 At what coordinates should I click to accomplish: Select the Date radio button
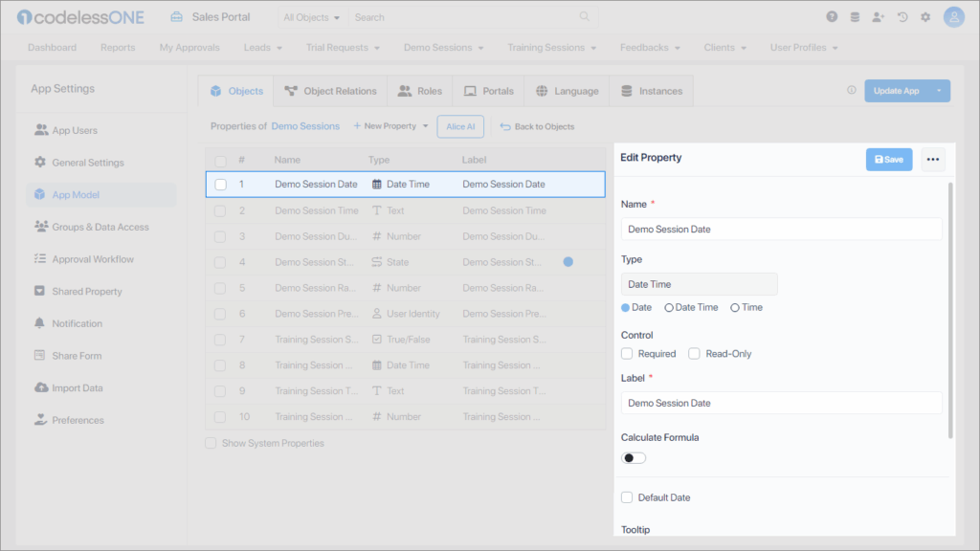point(625,307)
